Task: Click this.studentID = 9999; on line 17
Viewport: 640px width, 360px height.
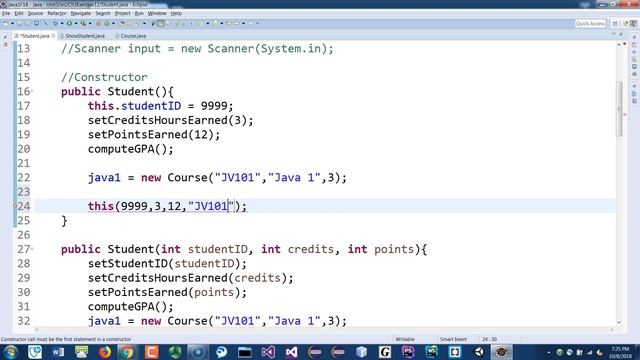Action: (160, 106)
